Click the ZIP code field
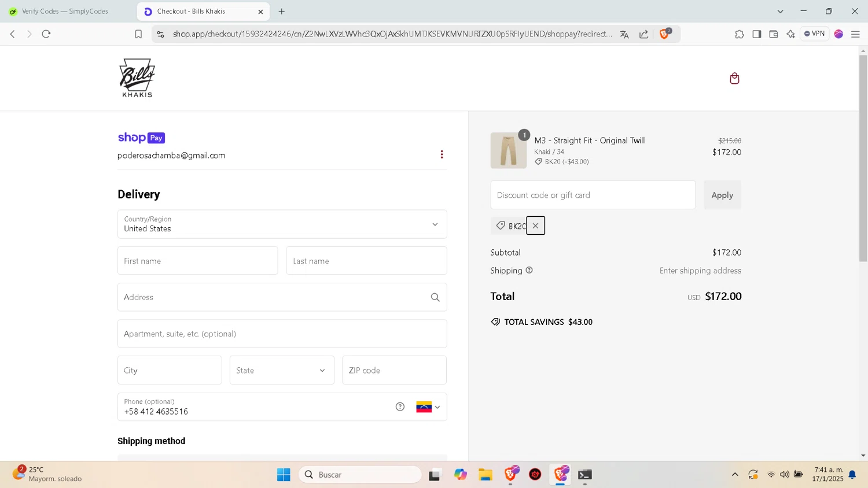 [394, 370]
